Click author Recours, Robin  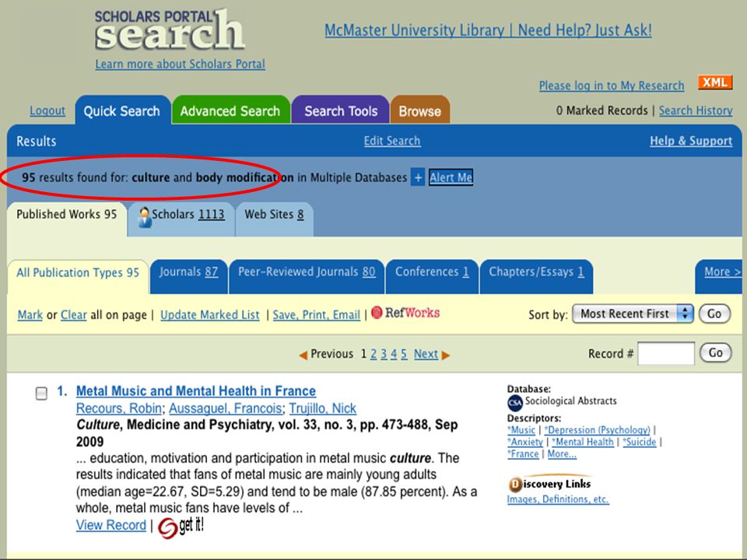point(118,408)
